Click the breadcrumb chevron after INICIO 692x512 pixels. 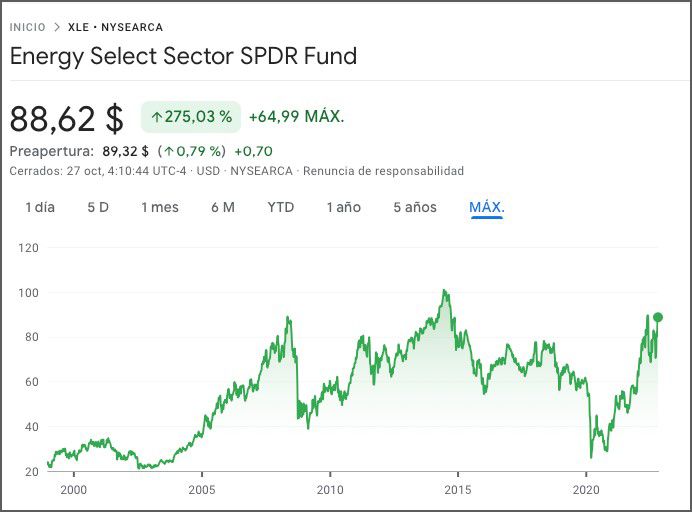(57, 27)
